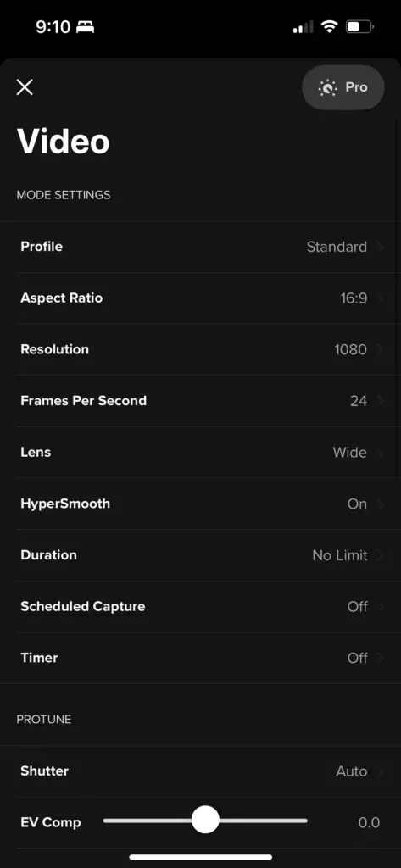Screen dimensions: 401x868
Task: Tap the cellular signal bars icon
Action: 303,26
